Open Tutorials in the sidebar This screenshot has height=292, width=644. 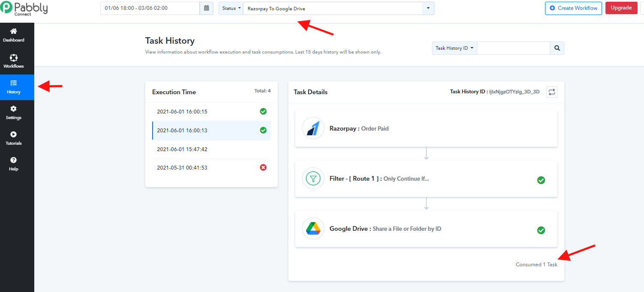pyautogui.click(x=14, y=139)
